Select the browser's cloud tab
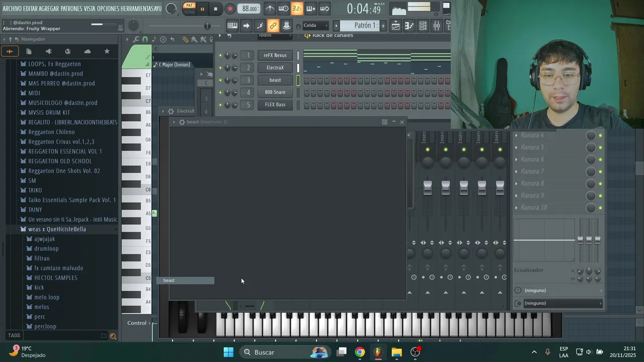Viewport: 644px width, 362px height. (x=88, y=51)
